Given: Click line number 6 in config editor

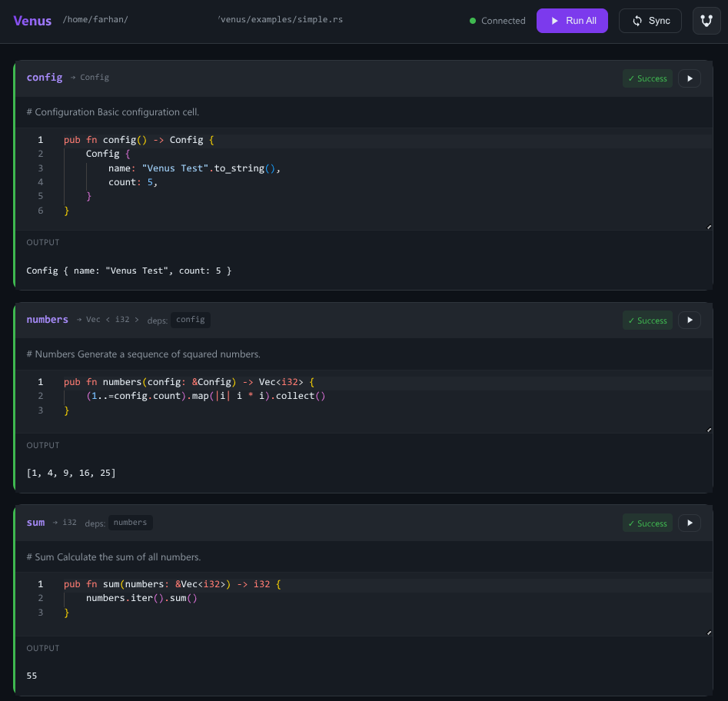Looking at the screenshot, I should 41,211.
